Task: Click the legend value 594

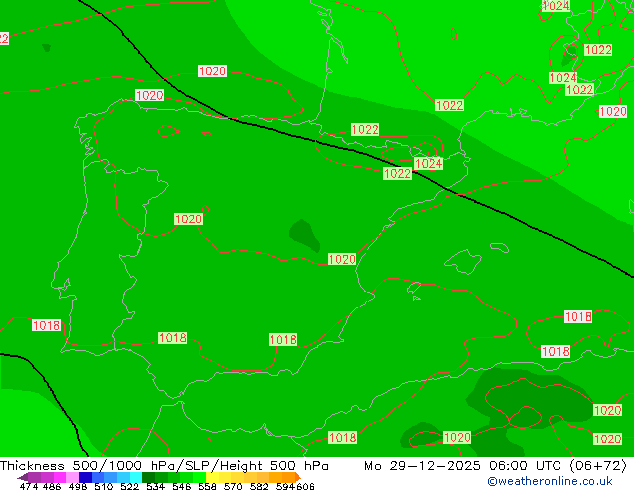Action: pos(285,486)
